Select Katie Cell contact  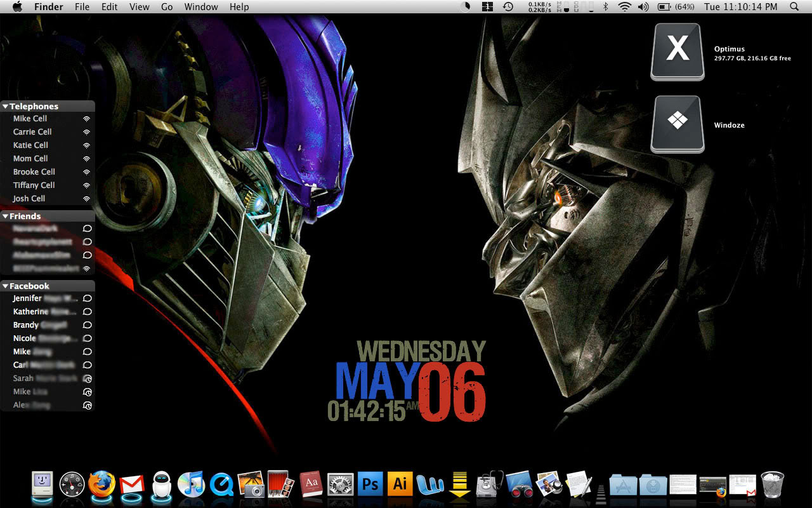tap(48, 145)
